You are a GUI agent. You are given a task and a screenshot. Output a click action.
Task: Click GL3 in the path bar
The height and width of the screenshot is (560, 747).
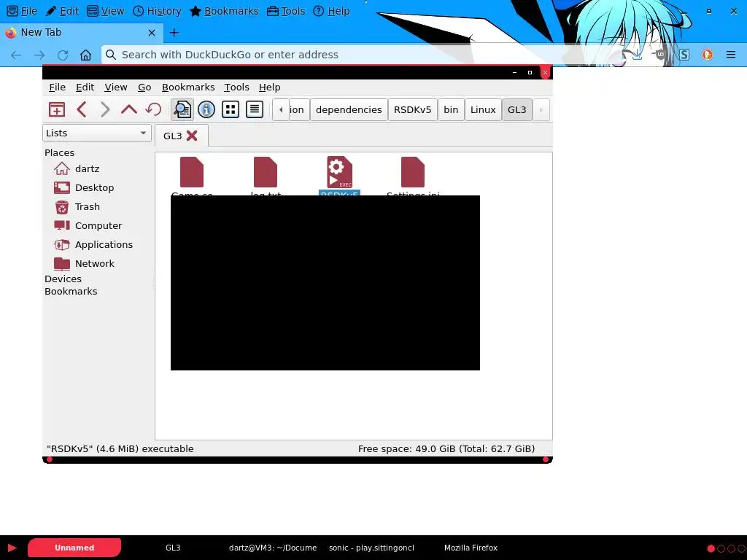coord(517,110)
